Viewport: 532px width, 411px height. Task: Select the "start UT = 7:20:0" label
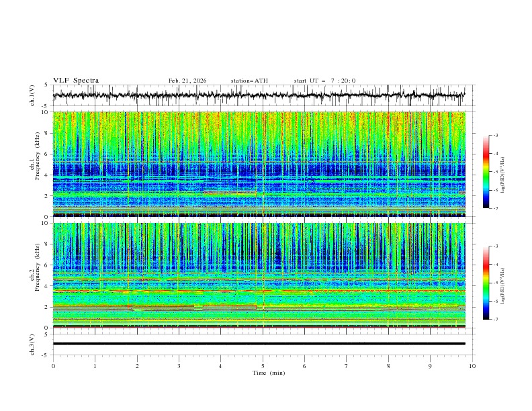pyautogui.click(x=324, y=81)
